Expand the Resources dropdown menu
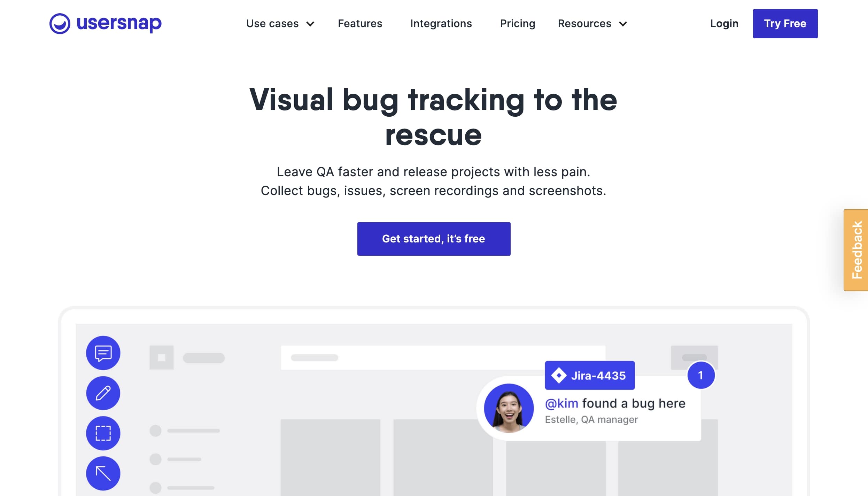 (x=592, y=23)
